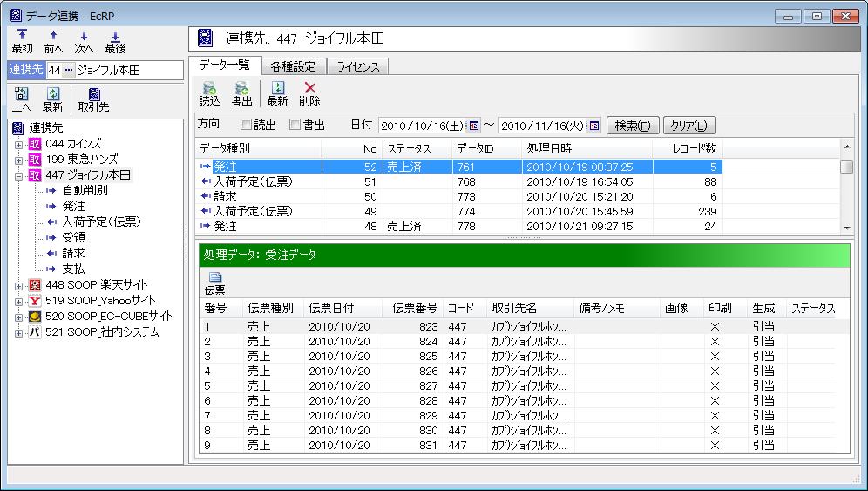The height and width of the screenshot is (491, 868).
Task: Select 入荷予定(伝票) row No 51
Action: [460, 181]
